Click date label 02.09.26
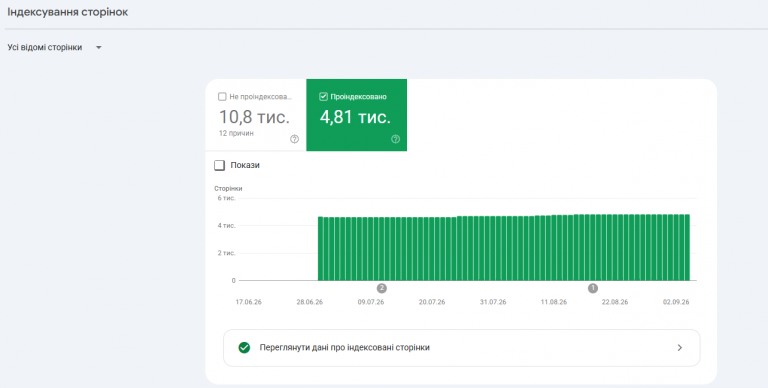Screen dimensions: 768x388 pyautogui.click(x=676, y=302)
